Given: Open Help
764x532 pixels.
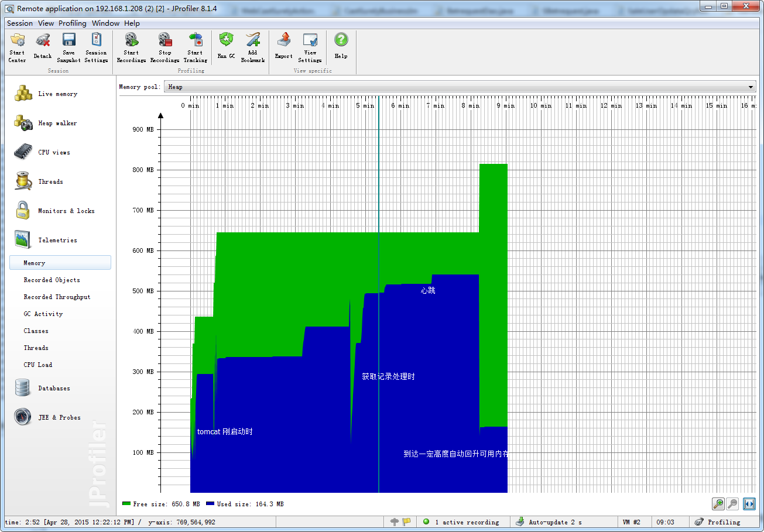Looking at the screenshot, I should point(341,47).
